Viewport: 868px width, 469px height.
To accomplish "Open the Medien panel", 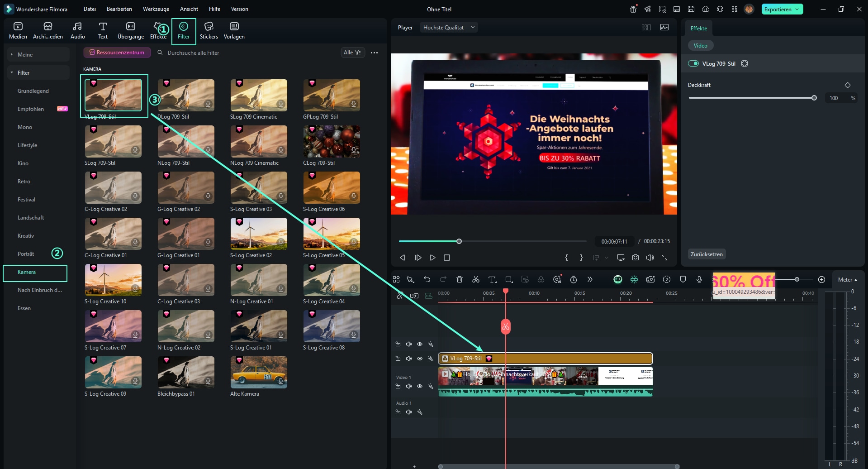I will 18,31.
